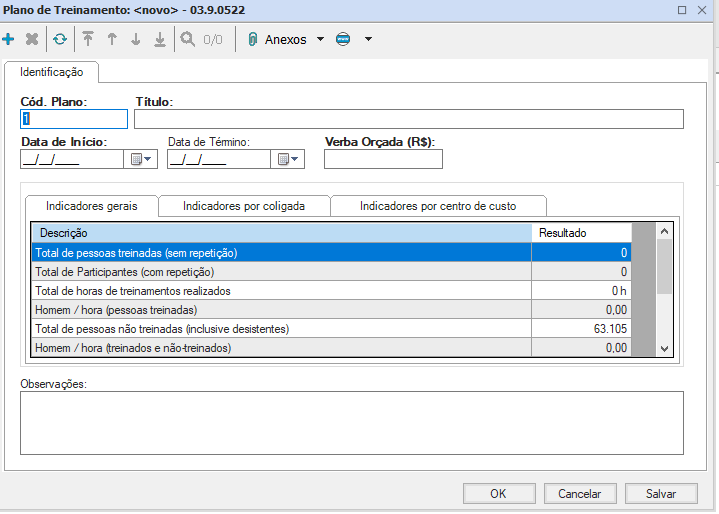Open the Anexos attachments dropdown
Screen dimensions: 719x514
pos(320,40)
